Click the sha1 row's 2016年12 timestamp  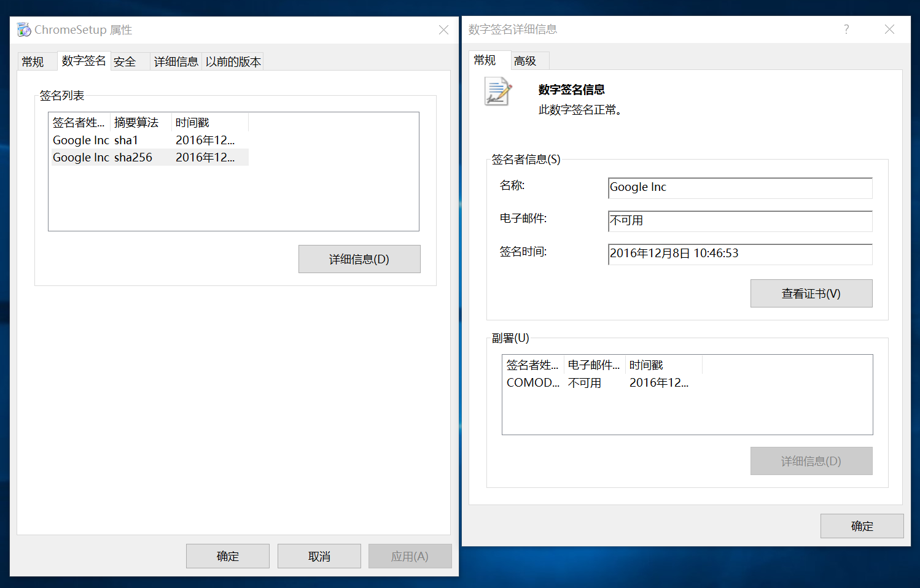(205, 140)
